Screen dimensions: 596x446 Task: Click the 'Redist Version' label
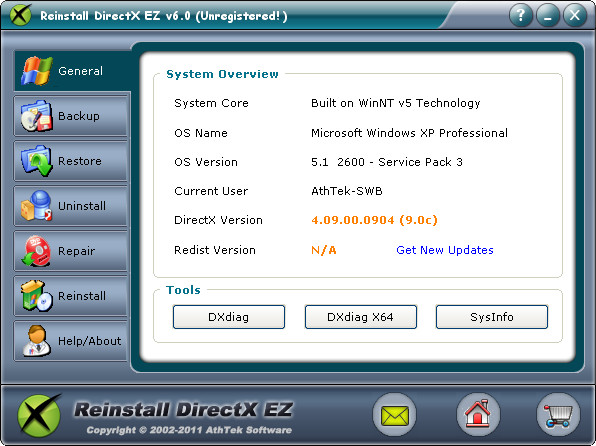coord(215,250)
